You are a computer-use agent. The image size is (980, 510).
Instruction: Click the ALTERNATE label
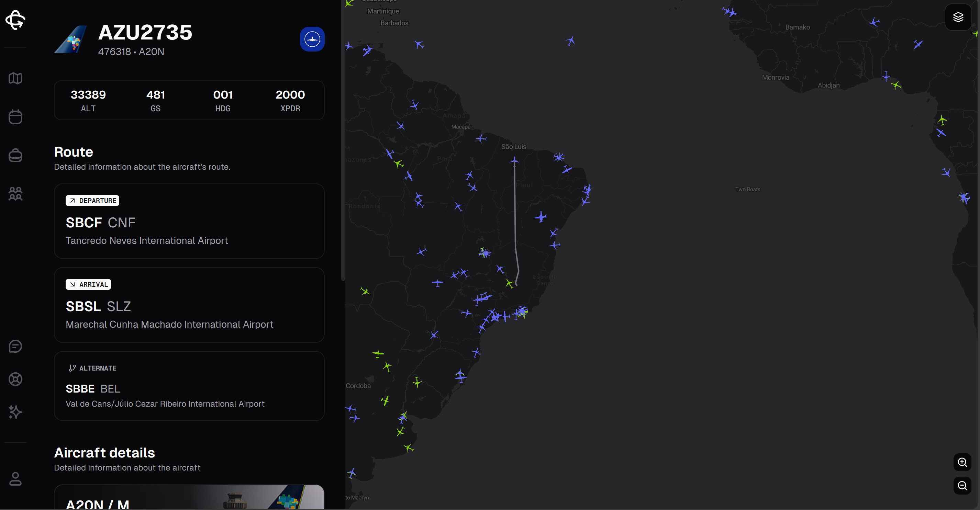(92, 368)
